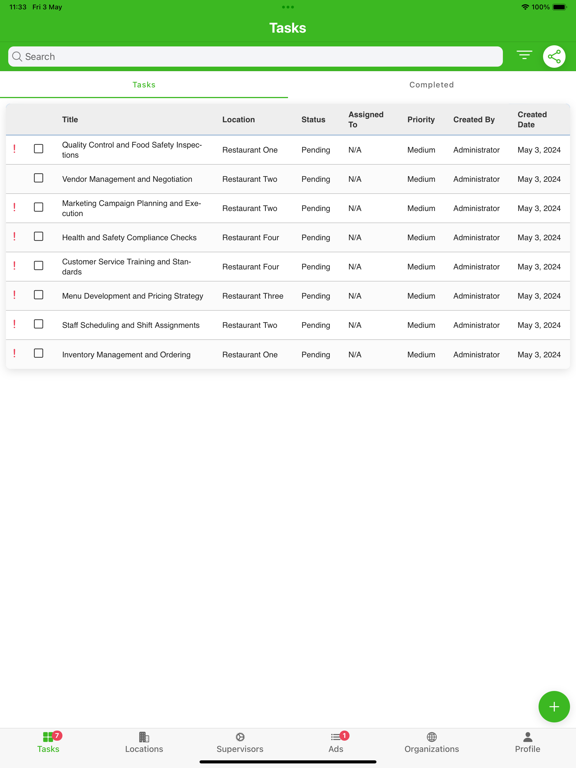Open 'Vendor Management and Negotiation' task title
The width and height of the screenshot is (576, 768).
click(x=127, y=179)
